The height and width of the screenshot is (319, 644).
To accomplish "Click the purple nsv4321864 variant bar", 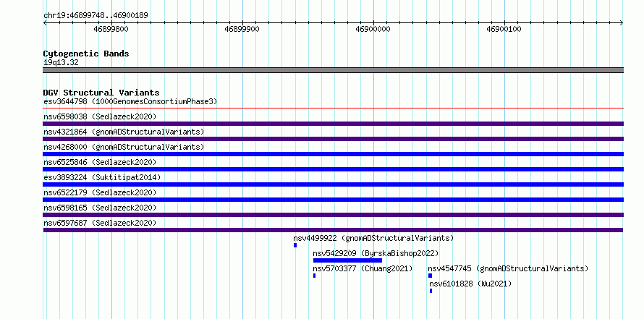I will click(x=333, y=139).
